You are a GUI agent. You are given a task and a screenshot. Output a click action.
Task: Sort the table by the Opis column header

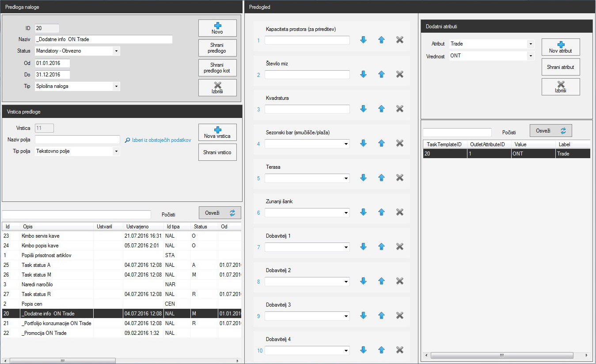tap(57, 227)
